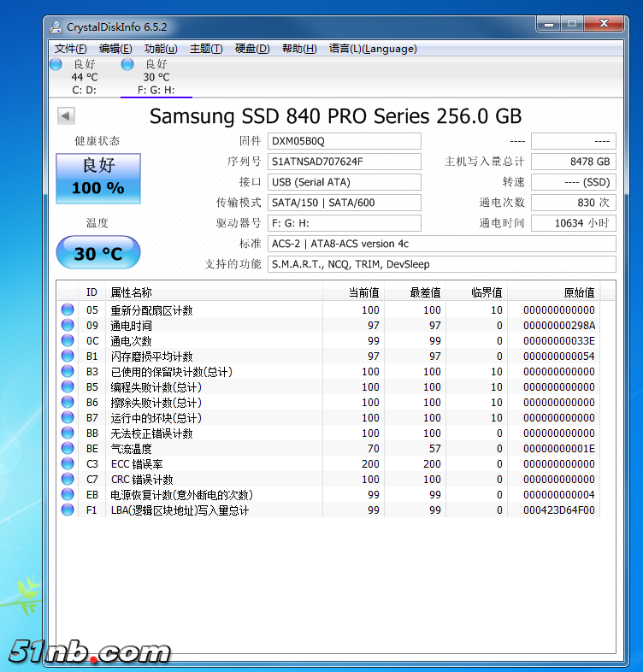643x672 pixels.
Task: Open the 主题(T) menu
Action: (x=206, y=49)
